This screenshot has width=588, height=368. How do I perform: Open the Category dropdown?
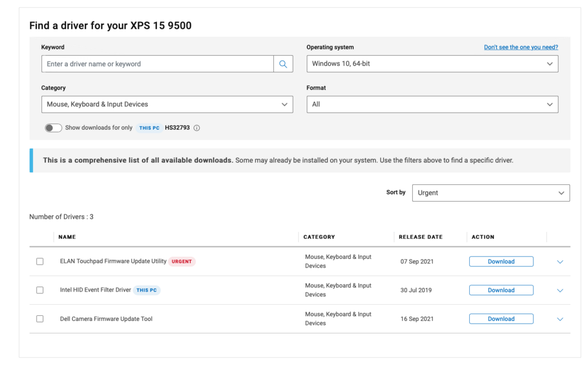167,104
